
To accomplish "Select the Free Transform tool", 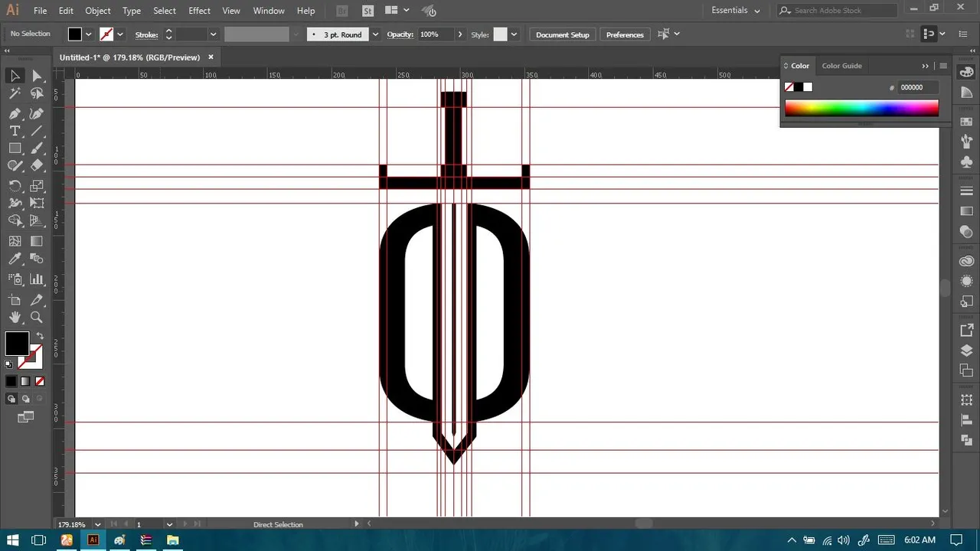I will (x=37, y=204).
